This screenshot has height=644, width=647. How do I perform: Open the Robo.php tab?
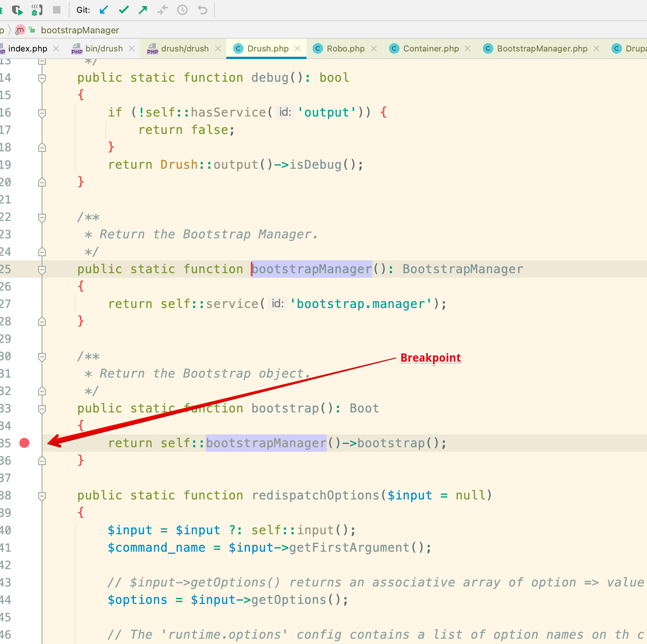click(x=345, y=48)
